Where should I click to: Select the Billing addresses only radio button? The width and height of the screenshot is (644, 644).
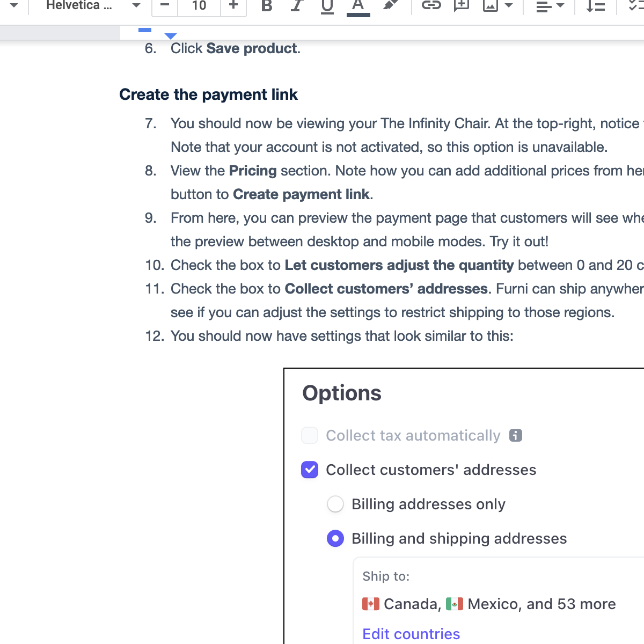pyautogui.click(x=335, y=504)
